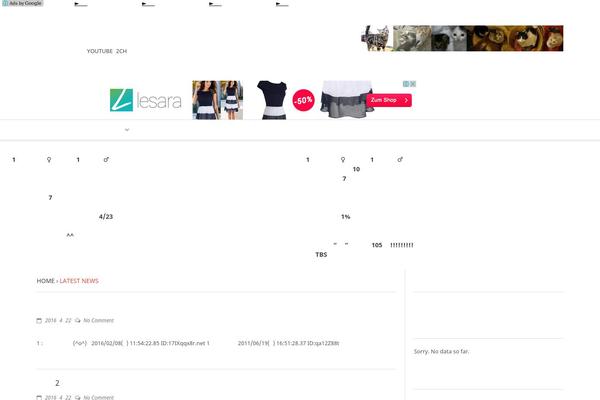The width and height of the screenshot is (600, 400).
Task: Open the ad info icon on Lesara banner
Action: (x=406, y=84)
